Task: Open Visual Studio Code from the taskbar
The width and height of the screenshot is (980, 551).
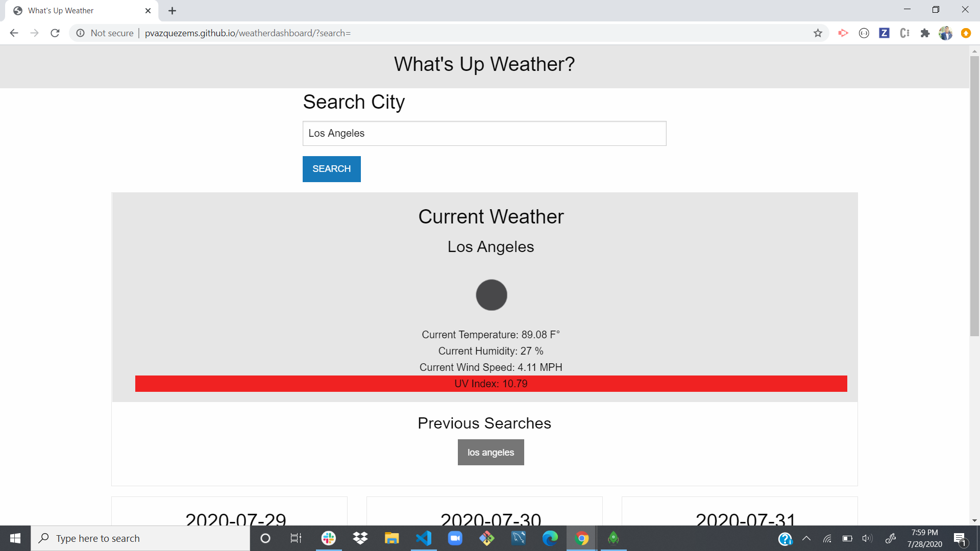Action: (x=424, y=538)
